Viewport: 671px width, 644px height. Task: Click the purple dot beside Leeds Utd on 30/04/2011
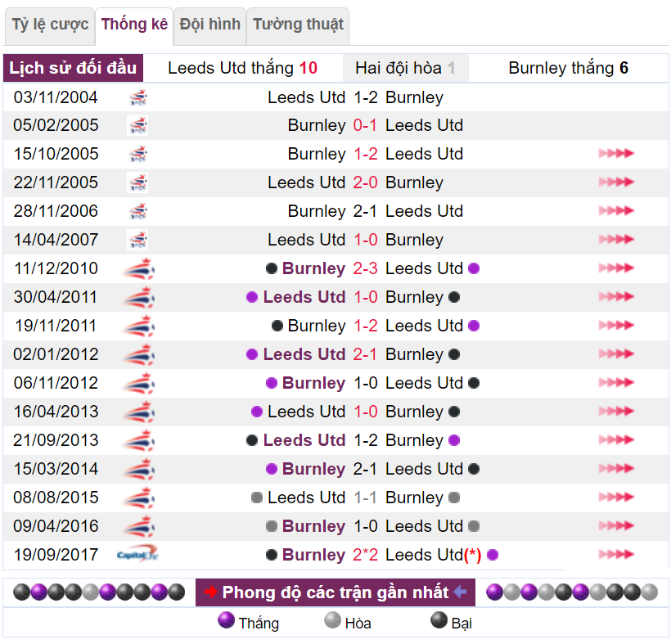[252, 297]
